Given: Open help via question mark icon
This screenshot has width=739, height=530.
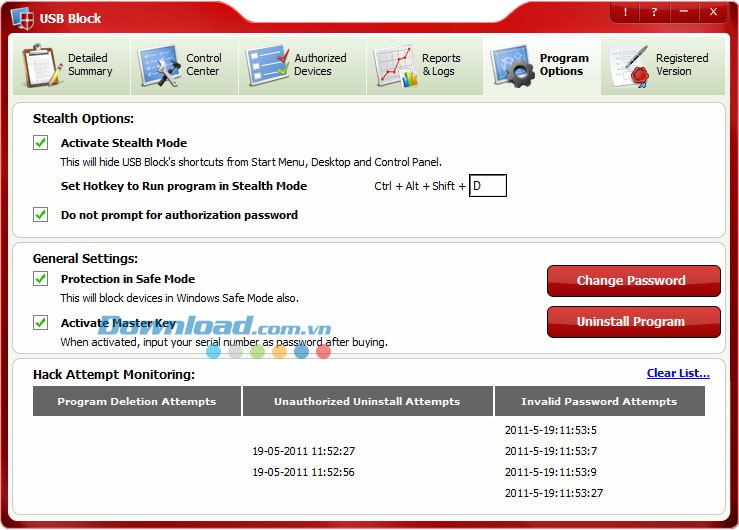Looking at the screenshot, I should (654, 12).
